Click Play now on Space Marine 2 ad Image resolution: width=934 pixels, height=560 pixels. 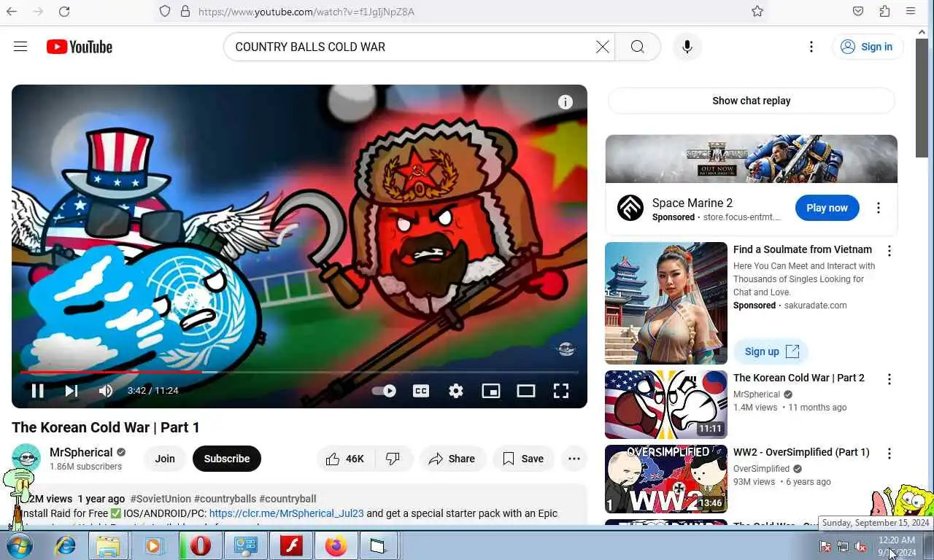[x=827, y=208]
